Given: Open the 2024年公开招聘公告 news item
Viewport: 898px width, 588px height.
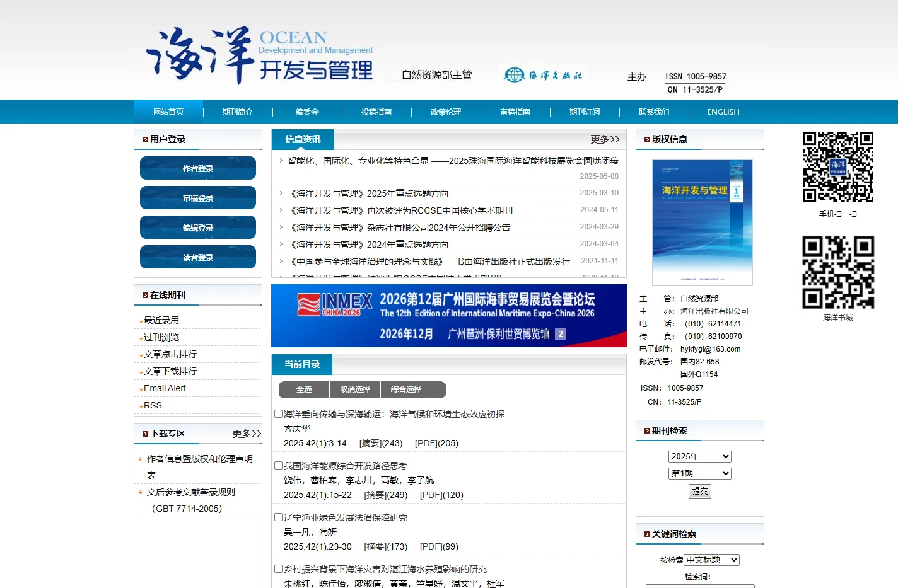Looking at the screenshot, I should 399,228.
